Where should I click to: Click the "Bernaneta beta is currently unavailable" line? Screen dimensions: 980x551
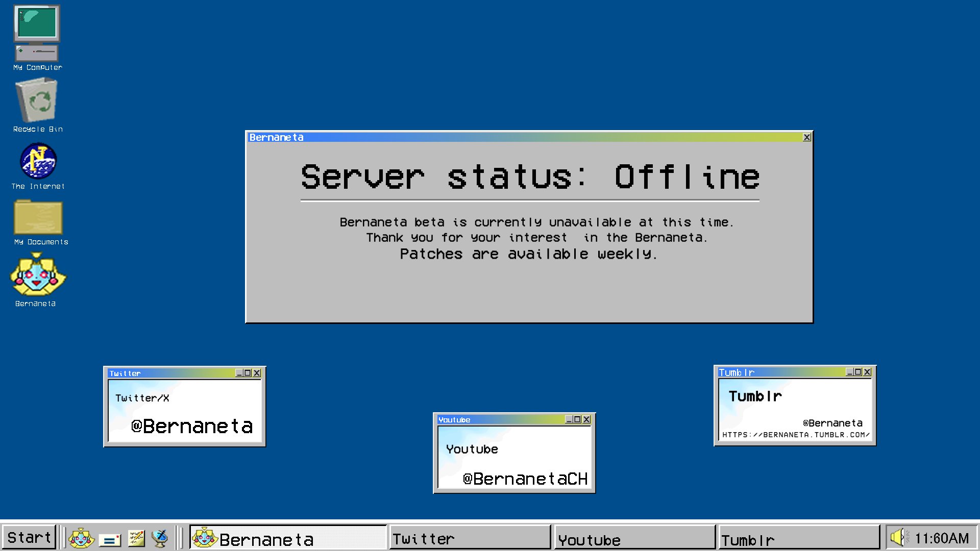tap(536, 222)
